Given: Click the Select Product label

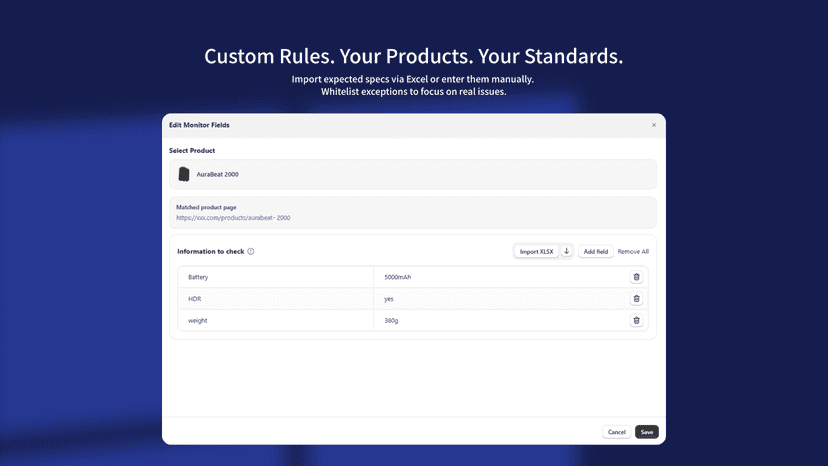Looking at the screenshot, I should [x=192, y=151].
